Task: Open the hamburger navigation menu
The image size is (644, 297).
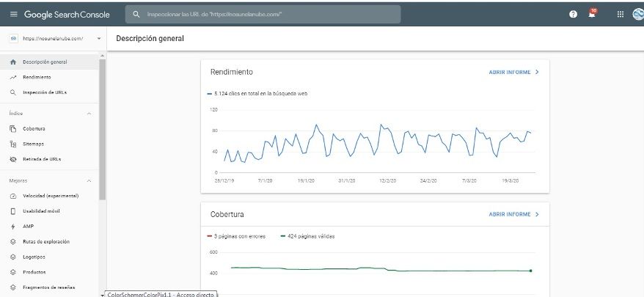Action: [x=14, y=15]
